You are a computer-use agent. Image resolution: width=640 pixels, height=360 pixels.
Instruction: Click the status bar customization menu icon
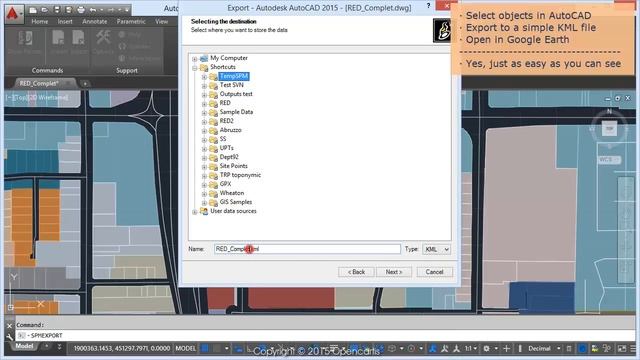pyautogui.click(x=633, y=349)
